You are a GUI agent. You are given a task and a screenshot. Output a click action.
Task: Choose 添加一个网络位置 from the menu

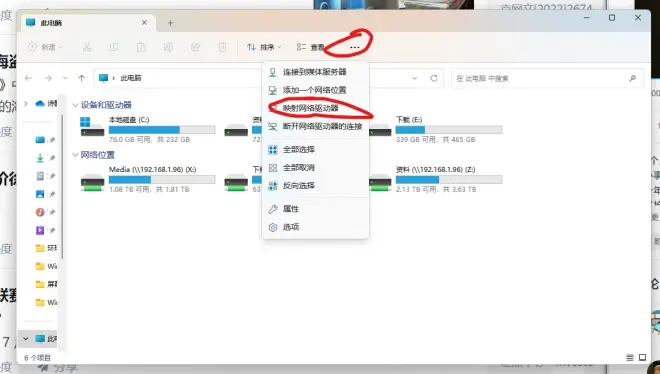315,90
